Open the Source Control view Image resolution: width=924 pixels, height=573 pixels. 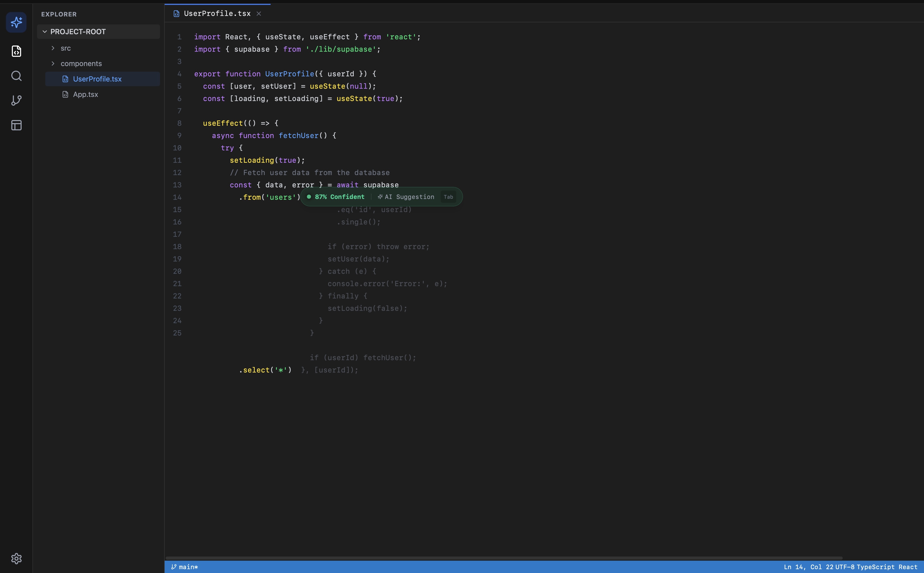(16, 101)
